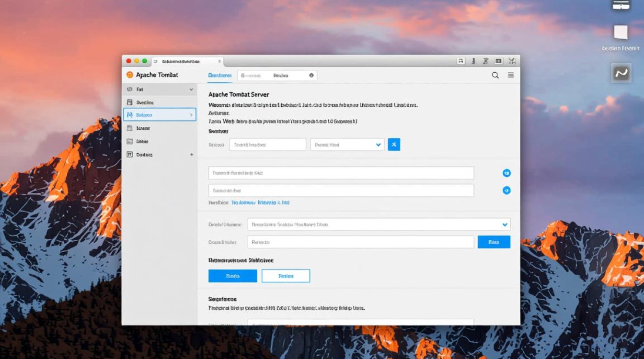Open the hamburger menu icon in the header
The image size is (644, 359).
[511, 75]
